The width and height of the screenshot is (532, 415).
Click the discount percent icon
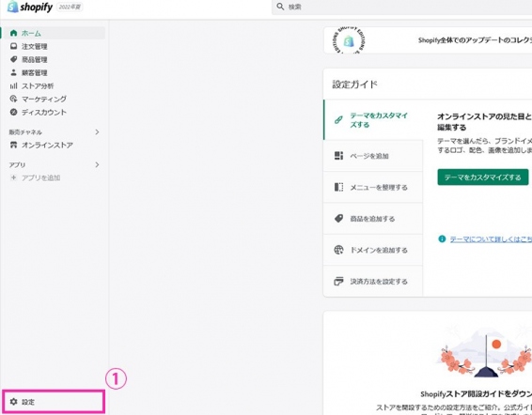13,112
